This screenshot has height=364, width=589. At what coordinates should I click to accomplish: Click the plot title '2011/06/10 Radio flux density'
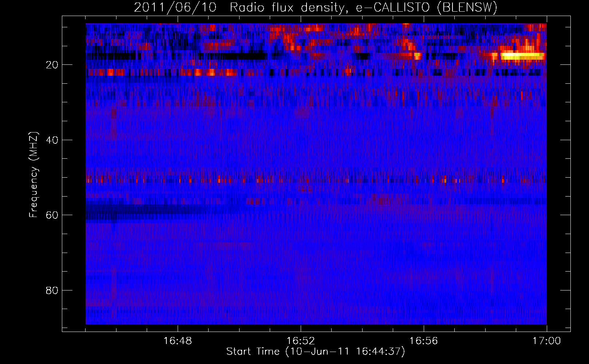[x=239, y=7]
